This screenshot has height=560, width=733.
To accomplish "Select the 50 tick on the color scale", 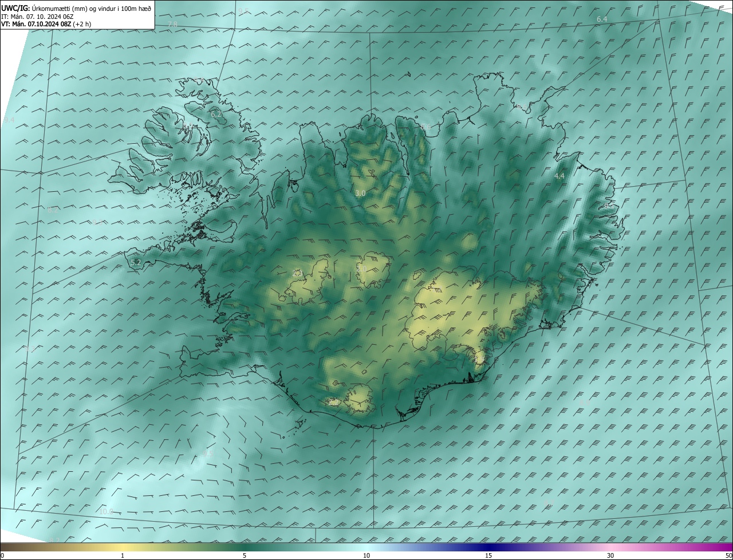I will point(729,555).
